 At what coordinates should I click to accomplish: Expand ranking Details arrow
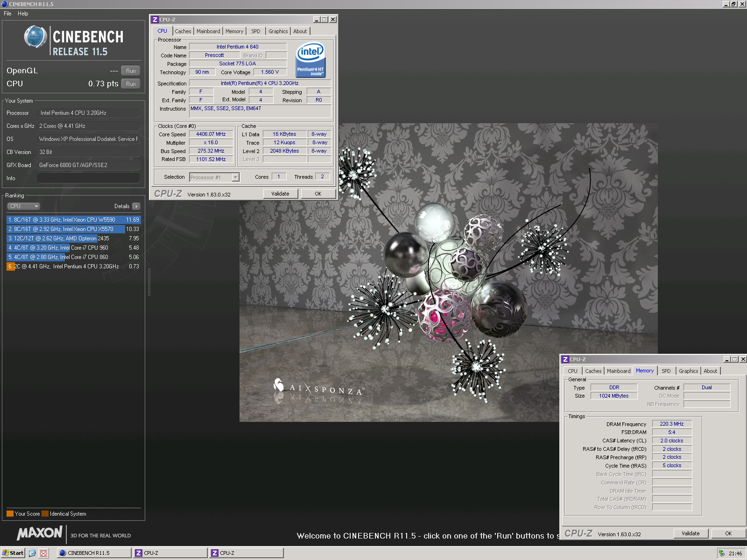(x=136, y=206)
